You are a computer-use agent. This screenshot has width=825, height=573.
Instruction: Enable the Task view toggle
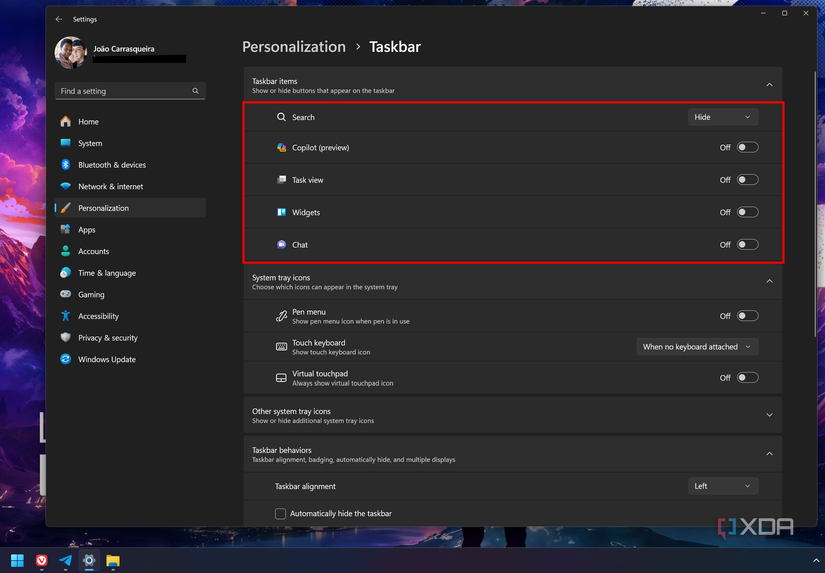747,180
